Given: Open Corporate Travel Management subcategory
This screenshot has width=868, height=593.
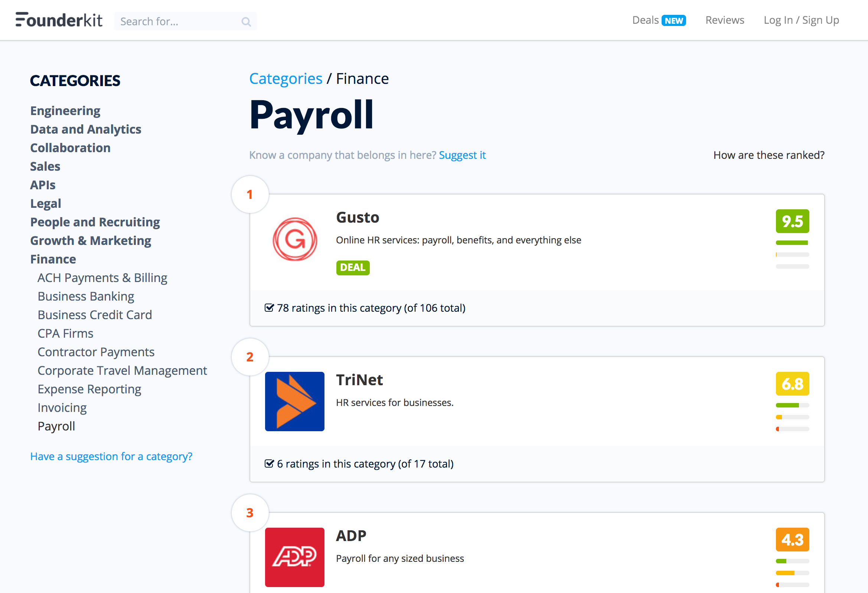Looking at the screenshot, I should click(122, 371).
